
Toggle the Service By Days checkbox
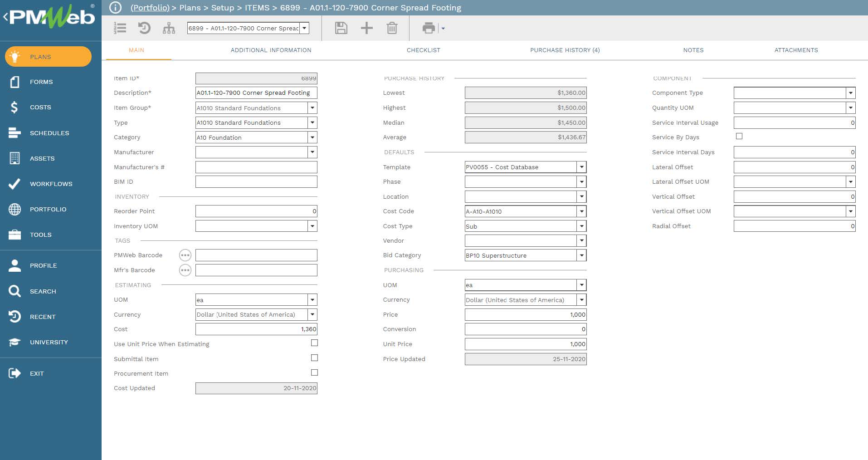click(x=739, y=136)
